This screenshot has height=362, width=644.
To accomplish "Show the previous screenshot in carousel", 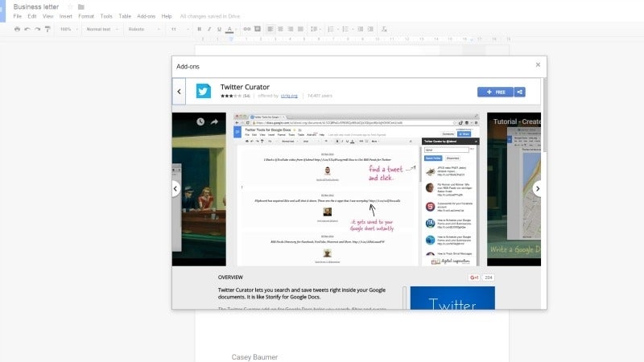I will pos(175,189).
